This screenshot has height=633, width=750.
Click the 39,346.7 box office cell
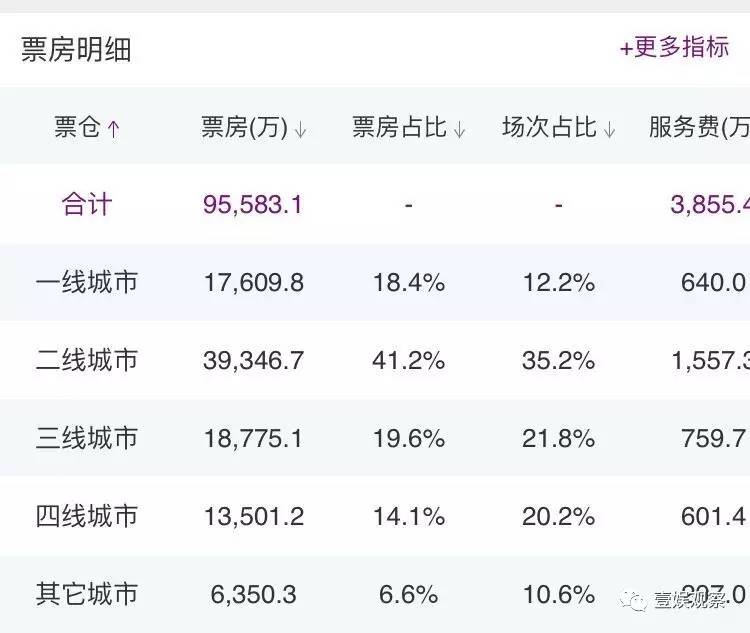click(253, 360)
